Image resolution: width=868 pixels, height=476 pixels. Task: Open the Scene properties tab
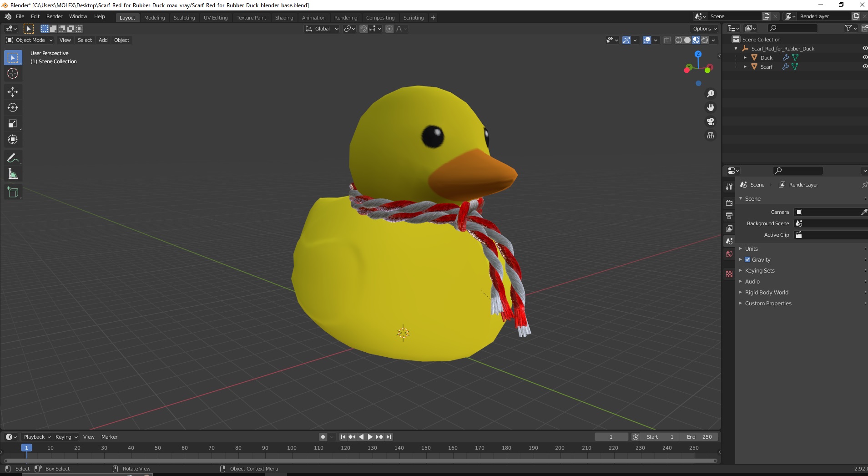[x=729, y=241]
